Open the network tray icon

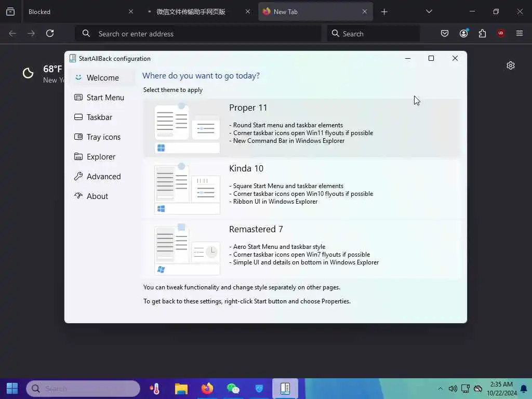[x=465, y=389]
